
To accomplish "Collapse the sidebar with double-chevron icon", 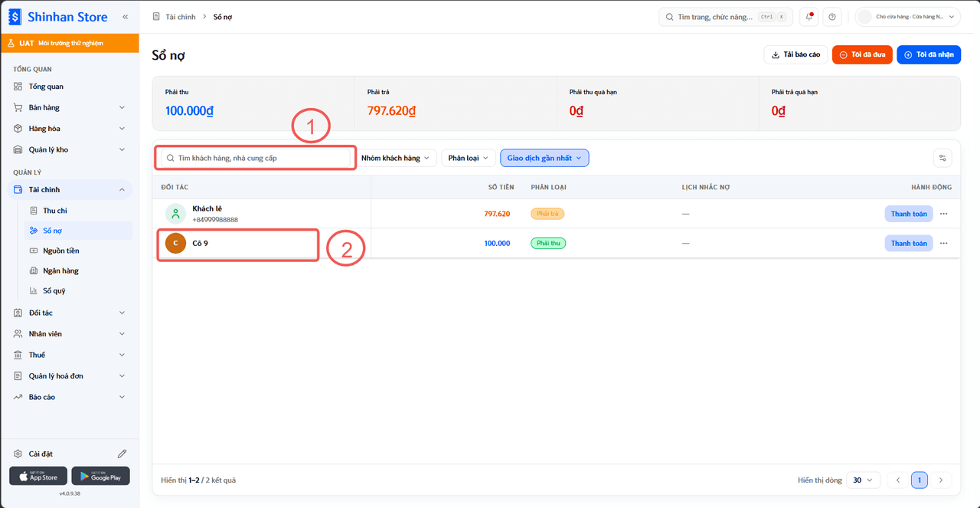I will 125,16.
